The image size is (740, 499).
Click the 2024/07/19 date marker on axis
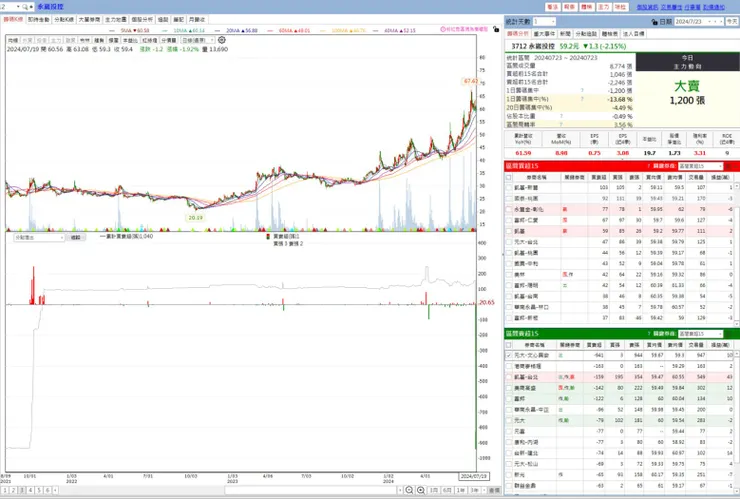474,476
